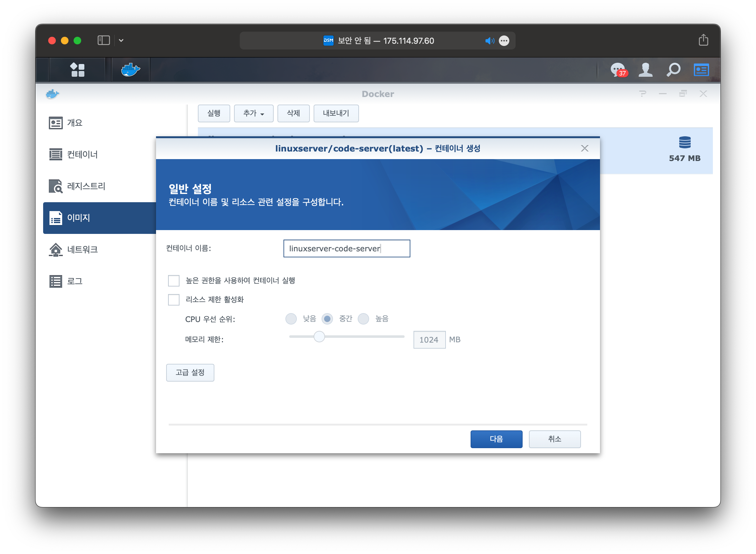Select 낮음 CPU priority radio
The image size is (756, 554).
point(291,319)
